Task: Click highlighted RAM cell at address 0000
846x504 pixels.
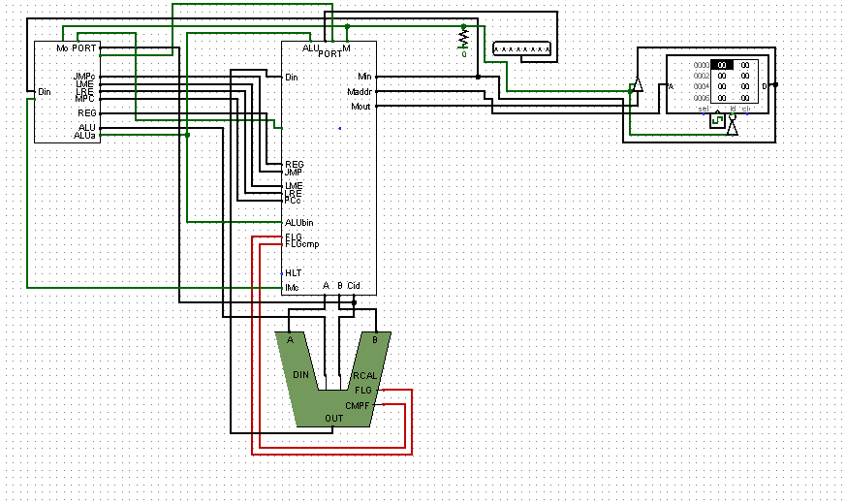Action: point(723,65)
